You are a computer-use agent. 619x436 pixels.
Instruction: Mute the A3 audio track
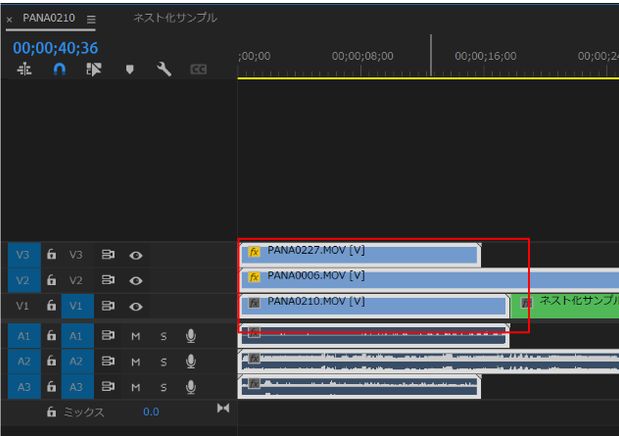(x=135, y=387)
